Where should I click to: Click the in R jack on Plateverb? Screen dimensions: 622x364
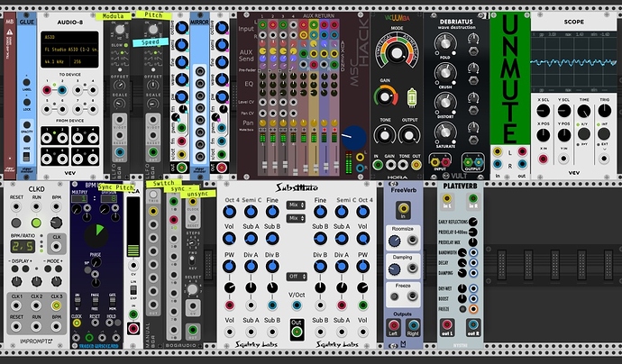click(473, 198)
